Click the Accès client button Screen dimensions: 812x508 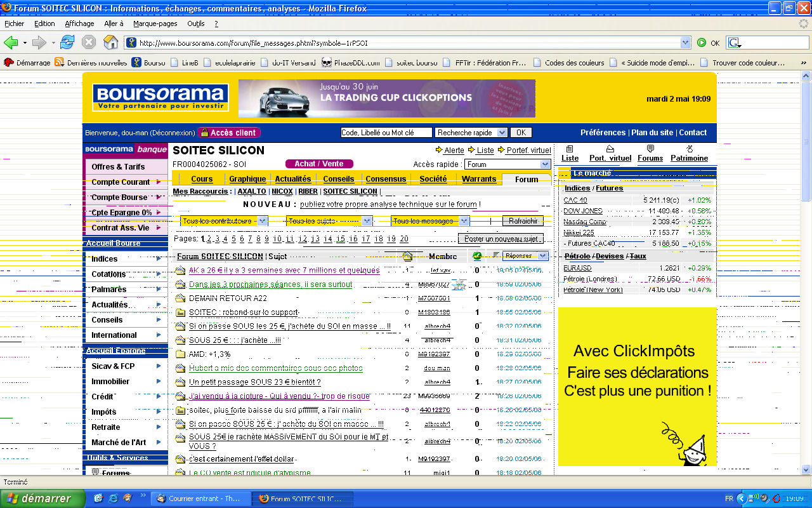click(229, 133)
